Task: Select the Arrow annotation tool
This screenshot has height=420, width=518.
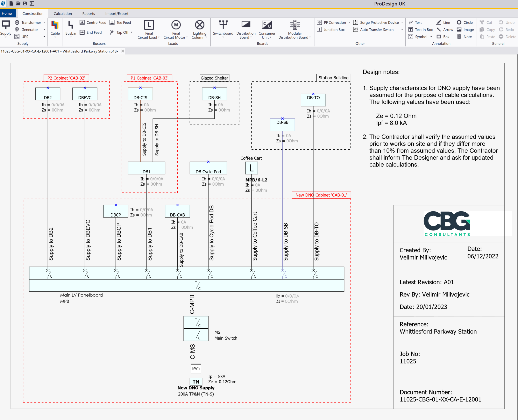Action: click(x=445, y=29)
